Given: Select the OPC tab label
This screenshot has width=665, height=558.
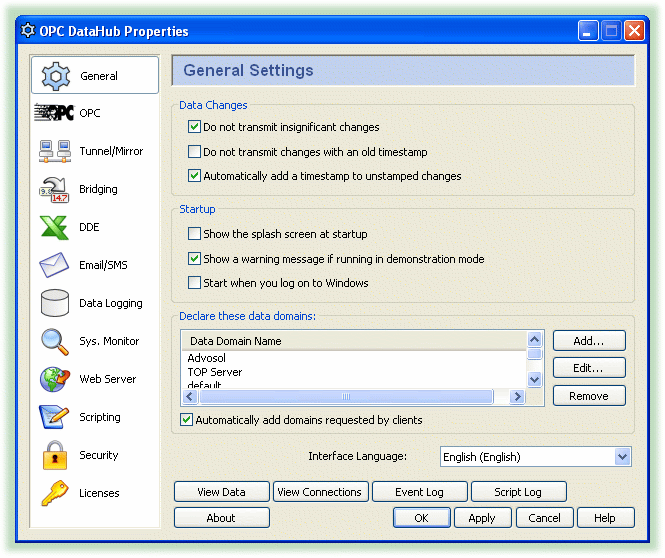Looking at the screenshot, I should click(90, 113).
